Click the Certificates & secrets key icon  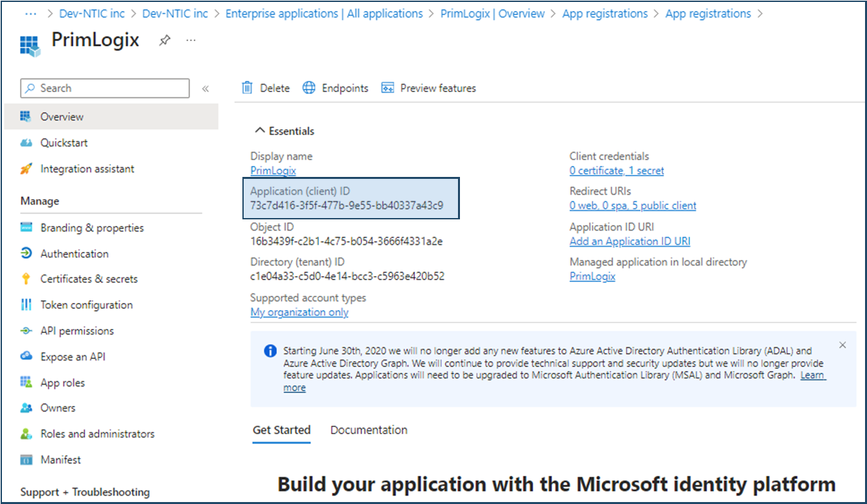click(x=26, y=279)
